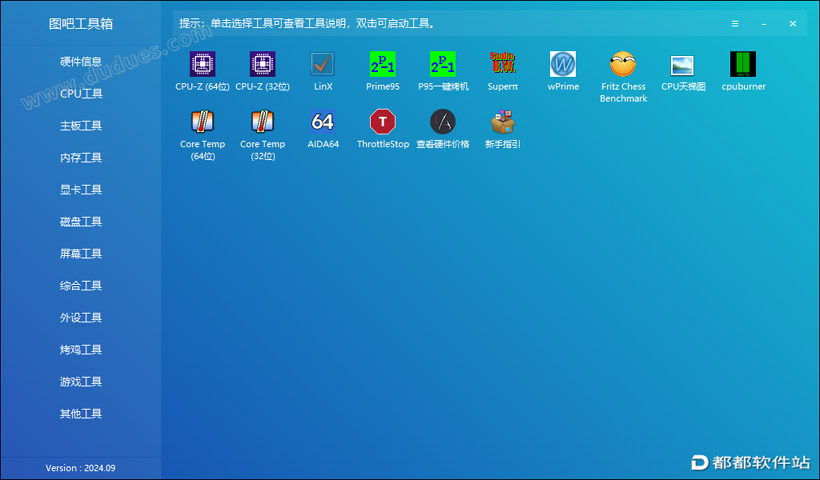Viewport: 820px width, 480px height.
Task: Open the CPU天梯图 picture icon
Action: pos(683,64)
